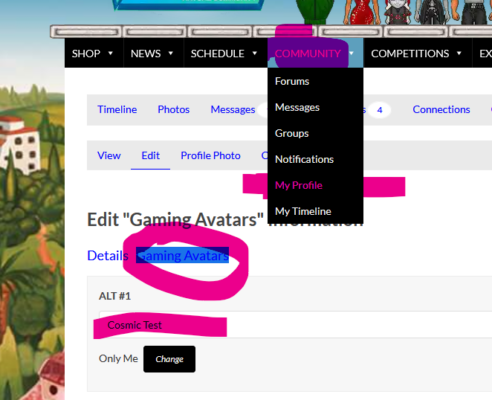492x400 pixels.
Task: Click the Only Me visibility label
Action: click(118, 359)
